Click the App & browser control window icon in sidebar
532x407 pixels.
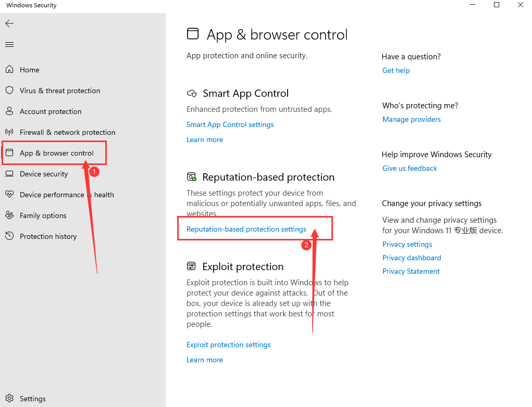tap(9, 153)
